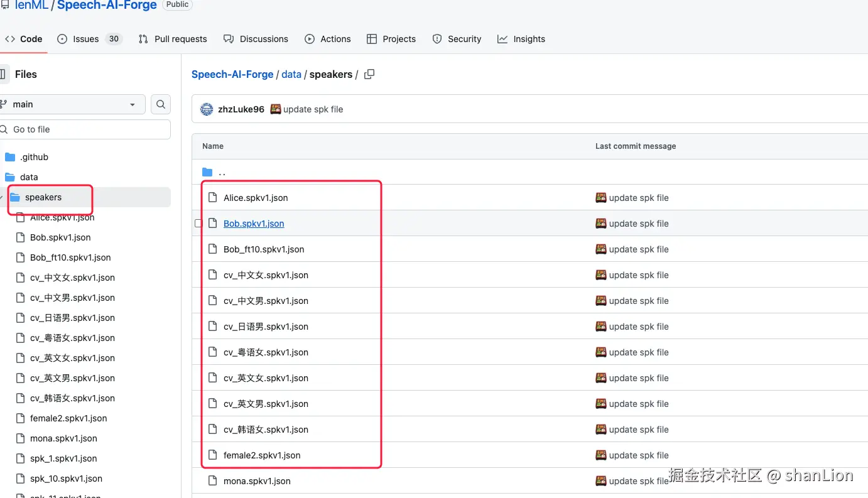The image size is (868, 498).
Task: Open the Code tab
Action: point(23,39)
